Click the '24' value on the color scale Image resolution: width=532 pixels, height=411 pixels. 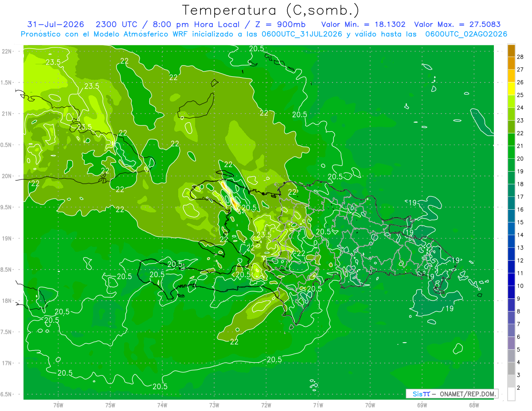coord(521,108)
